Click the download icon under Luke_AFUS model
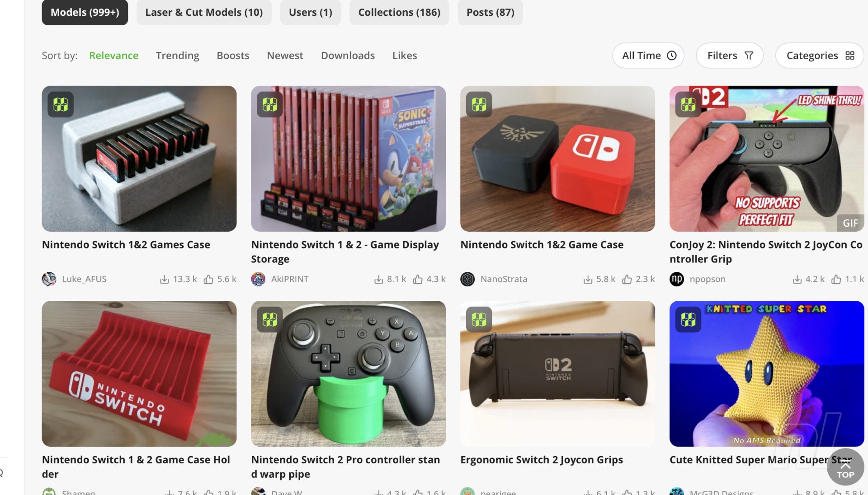The height and width of the screenshot is (495, 868). tap(165, 280)
